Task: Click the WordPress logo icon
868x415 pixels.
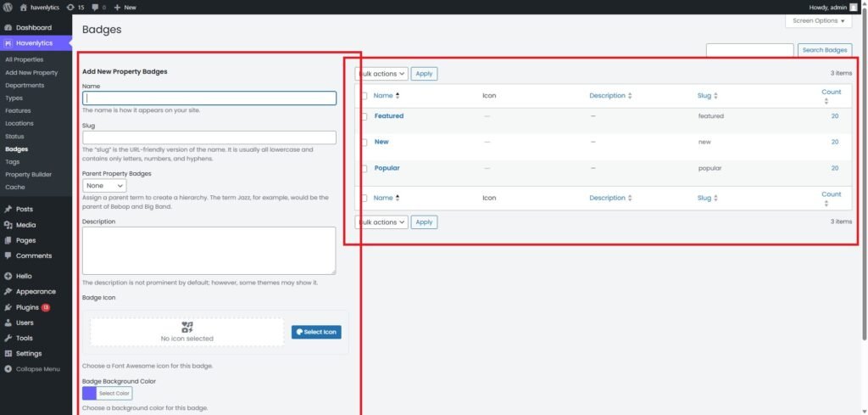Action: pyautogui.click(x=8, y=7)
